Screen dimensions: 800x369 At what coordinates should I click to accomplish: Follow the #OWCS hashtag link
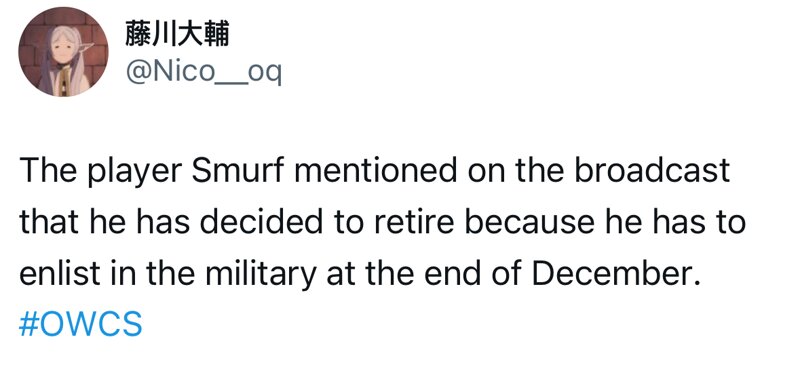[x=80, y=325]
